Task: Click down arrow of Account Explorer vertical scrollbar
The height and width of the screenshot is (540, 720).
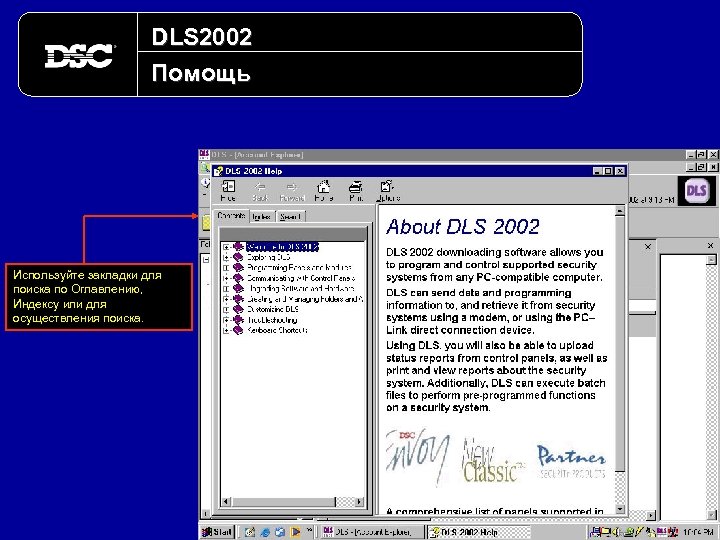Action: [711, 516]
